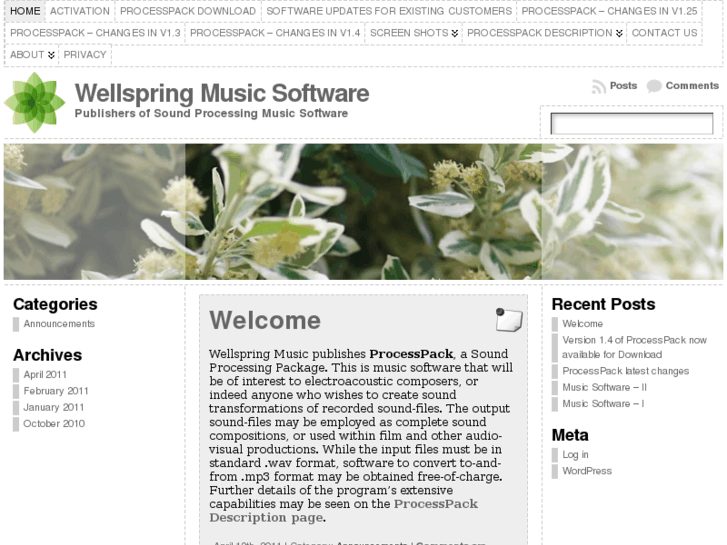Click the Log in link

(575, 455)
